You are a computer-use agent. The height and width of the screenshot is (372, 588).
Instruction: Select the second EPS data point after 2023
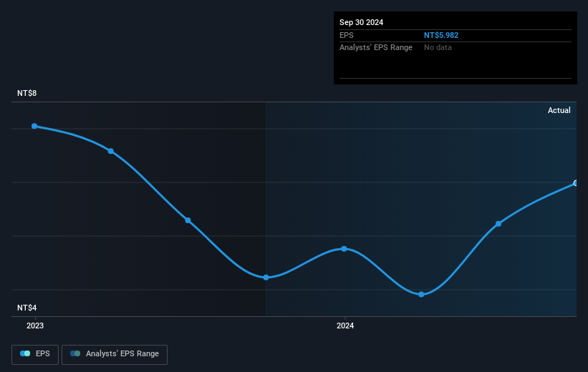110,151
